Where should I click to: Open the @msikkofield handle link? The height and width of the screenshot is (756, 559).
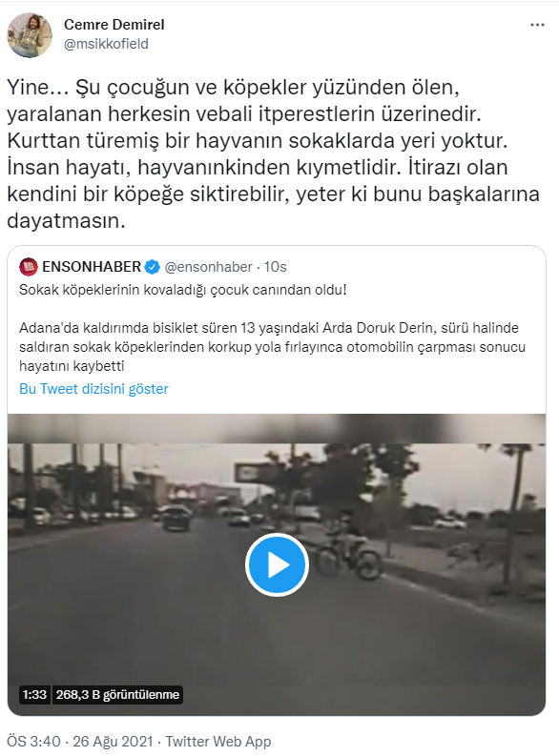[x=106, y=44]
